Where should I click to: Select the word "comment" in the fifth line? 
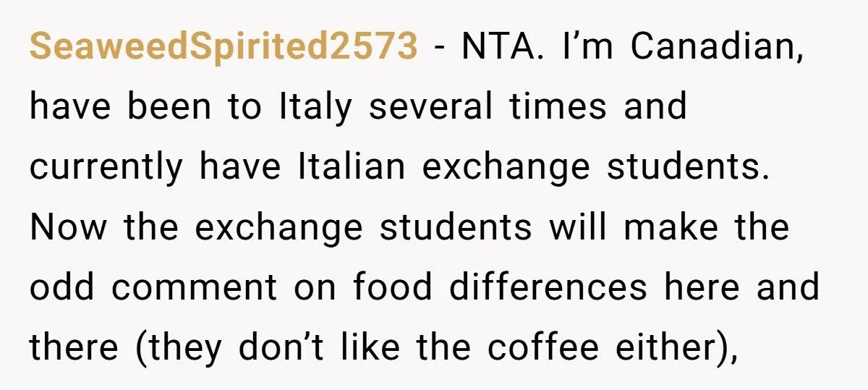pos(195,287)
